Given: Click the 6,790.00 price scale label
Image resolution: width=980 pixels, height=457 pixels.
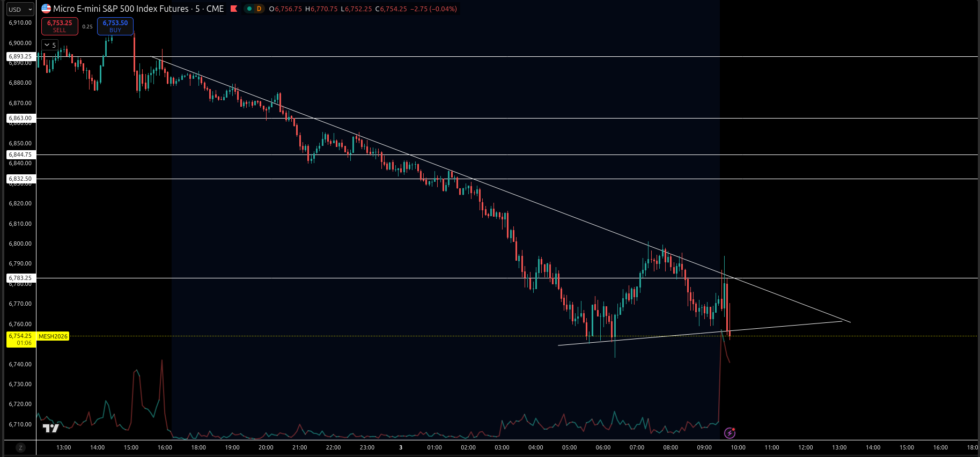Looking at the screenshot, I should 20,263.
